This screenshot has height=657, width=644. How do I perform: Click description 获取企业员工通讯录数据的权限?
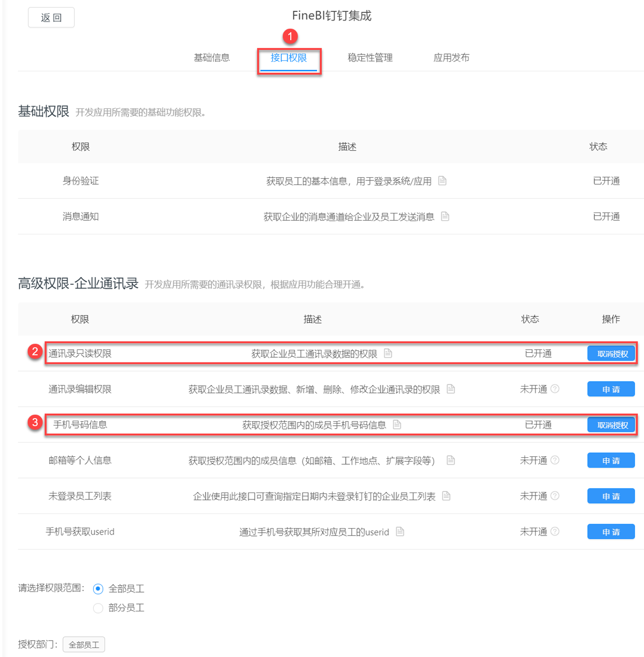click(314, 353)
